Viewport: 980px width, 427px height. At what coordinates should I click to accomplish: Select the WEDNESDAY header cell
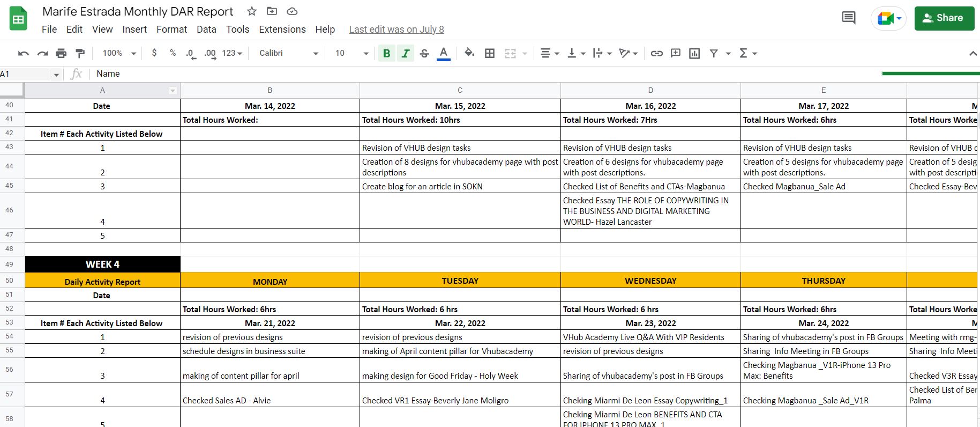650,281
